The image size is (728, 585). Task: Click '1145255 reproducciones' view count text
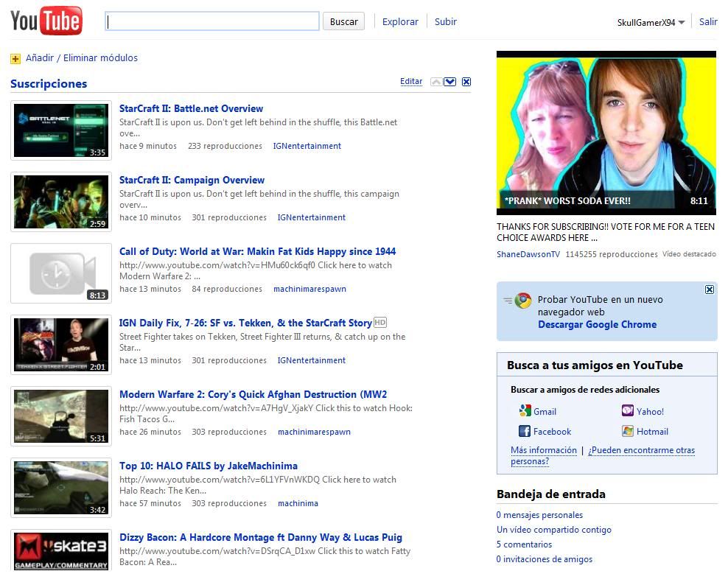(612, 254)
